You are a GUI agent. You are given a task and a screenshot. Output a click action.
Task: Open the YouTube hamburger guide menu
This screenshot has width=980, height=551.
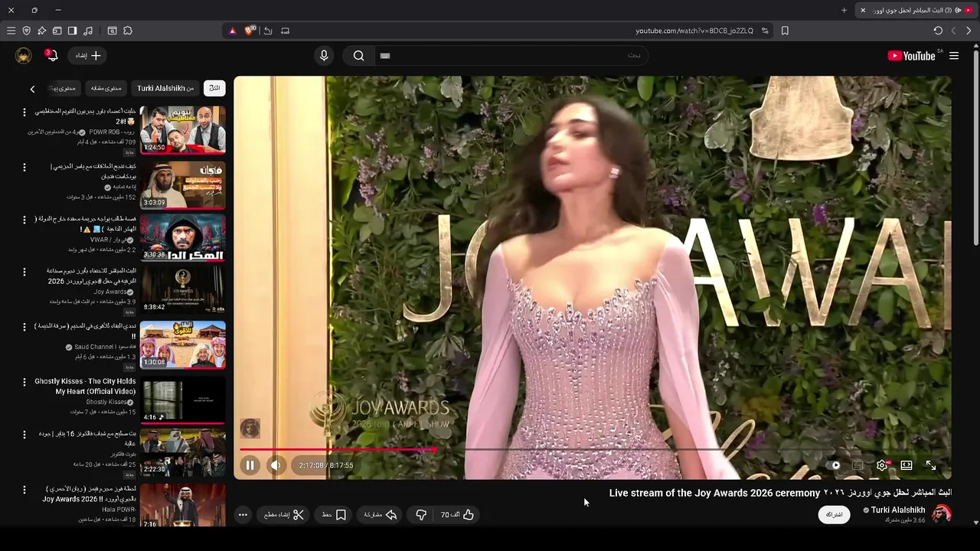coord(954,56)
